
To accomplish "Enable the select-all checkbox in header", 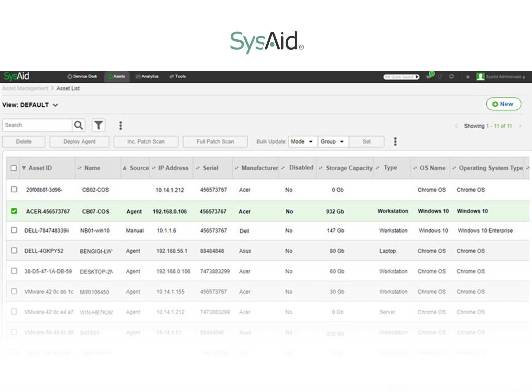I will [14, 168].
